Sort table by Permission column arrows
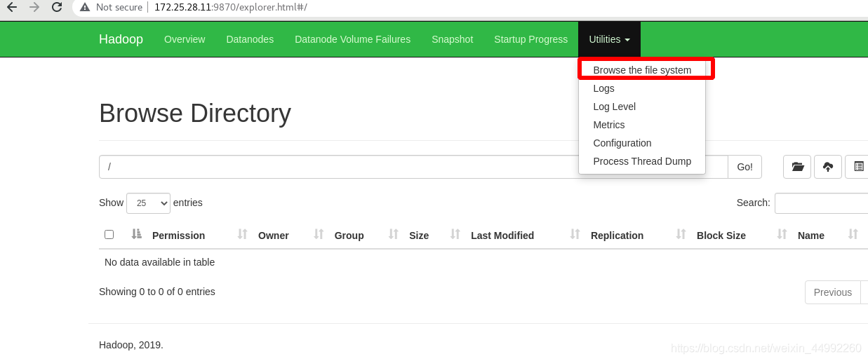Screen dimensions: 868x361 pos(243,235)
